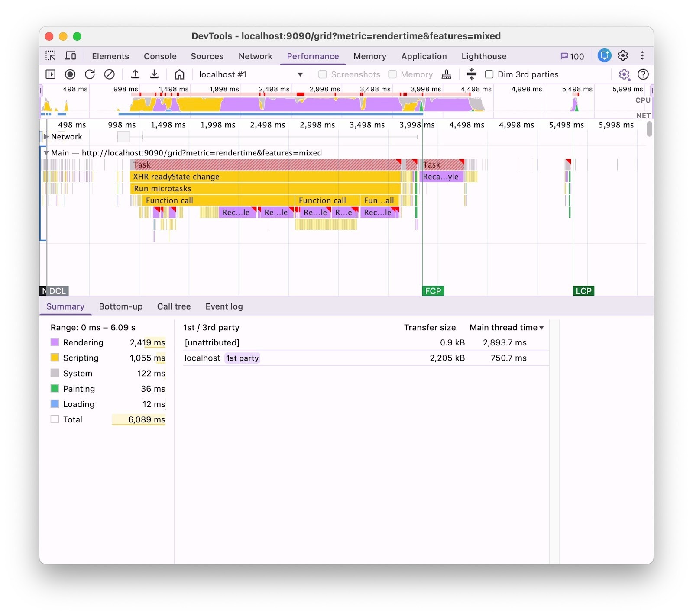The width and height of the screenshot is (693, 616).
Task: Expand the Network track
Action: pos(46,137)
